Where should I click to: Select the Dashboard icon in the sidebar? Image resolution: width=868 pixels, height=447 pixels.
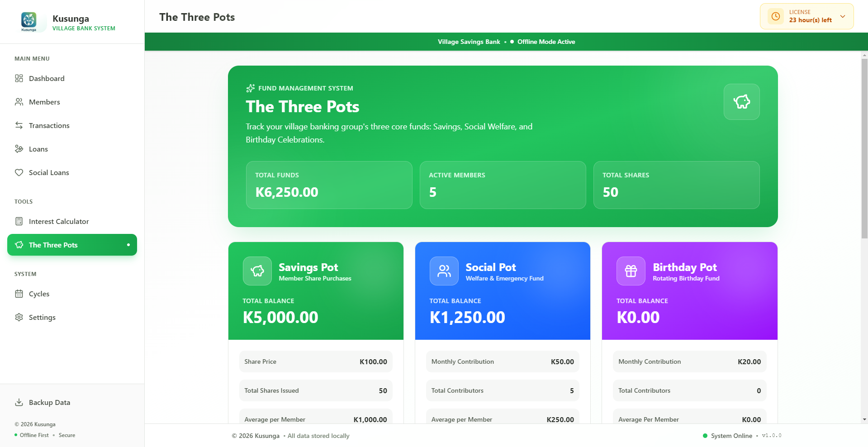point(19,78)
